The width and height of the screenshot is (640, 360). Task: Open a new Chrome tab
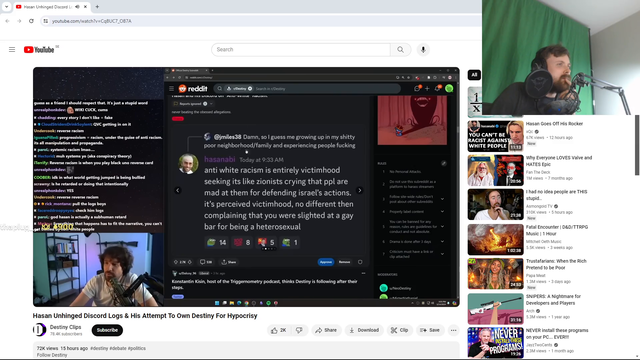tap(97, 7)
